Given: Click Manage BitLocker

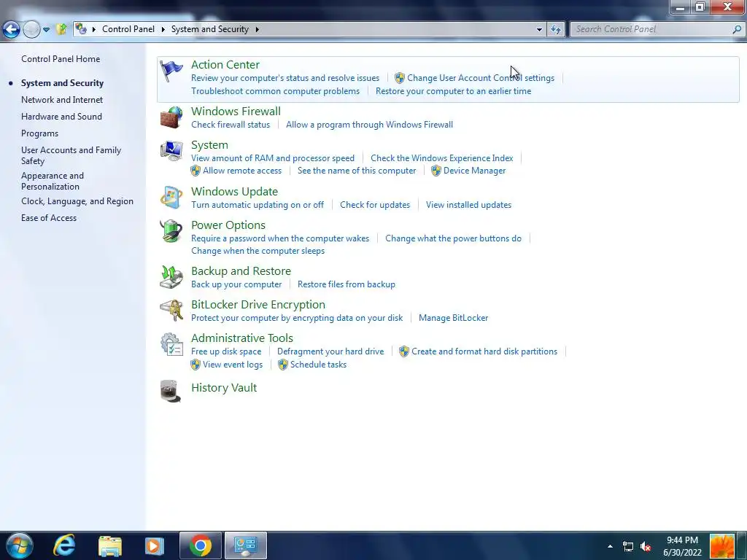Looking at the screenshot, I should coord(453,318).
